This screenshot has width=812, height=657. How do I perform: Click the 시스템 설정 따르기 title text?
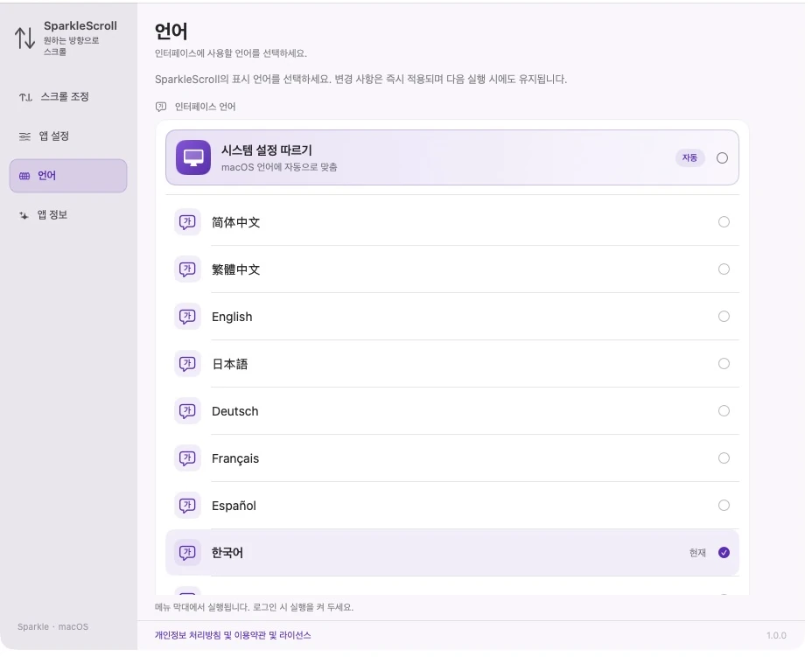[267, 150]
